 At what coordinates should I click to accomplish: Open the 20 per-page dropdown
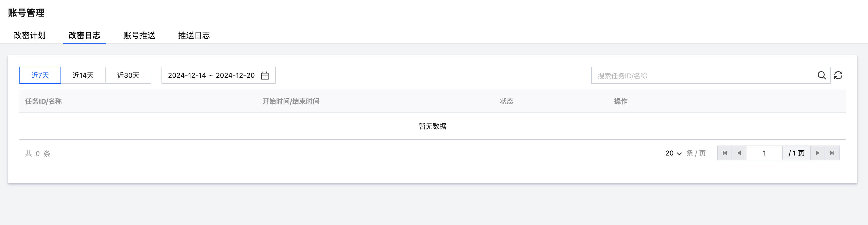(x=673, y=153)
